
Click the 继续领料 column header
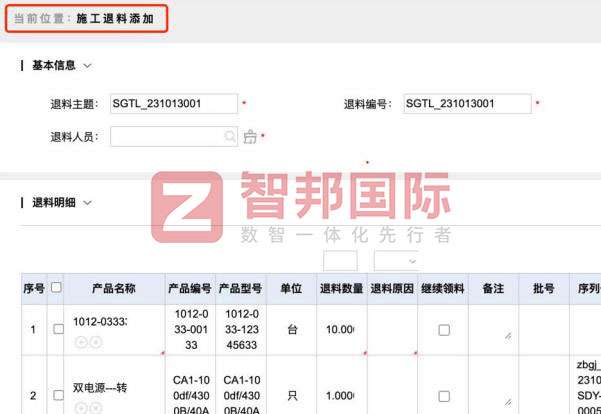[443, 288]
